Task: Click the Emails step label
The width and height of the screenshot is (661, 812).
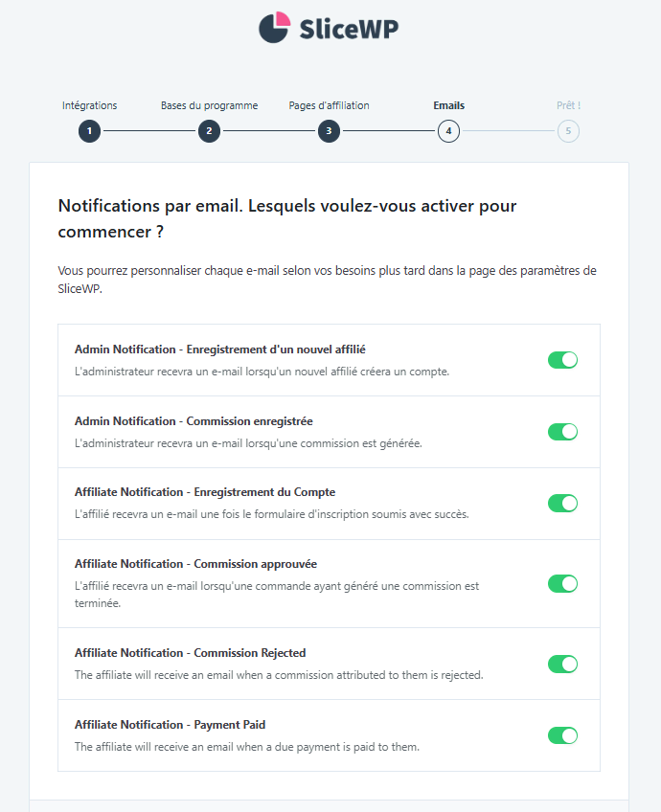Action: pyautogui.click(x=448, y=105)
